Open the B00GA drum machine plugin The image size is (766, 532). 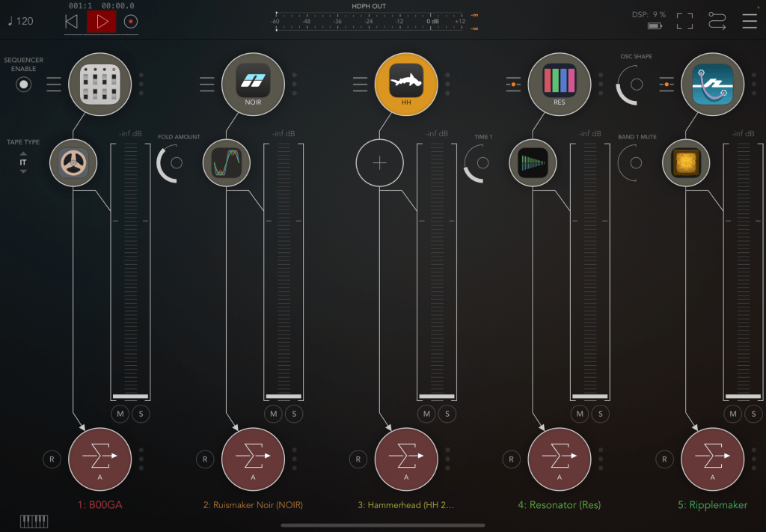coord(99,84)
